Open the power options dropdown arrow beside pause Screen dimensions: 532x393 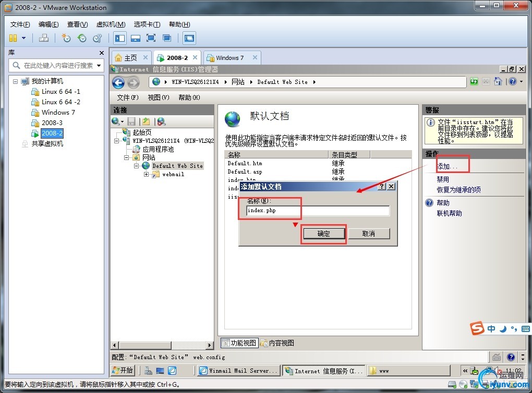click(24, 38)
